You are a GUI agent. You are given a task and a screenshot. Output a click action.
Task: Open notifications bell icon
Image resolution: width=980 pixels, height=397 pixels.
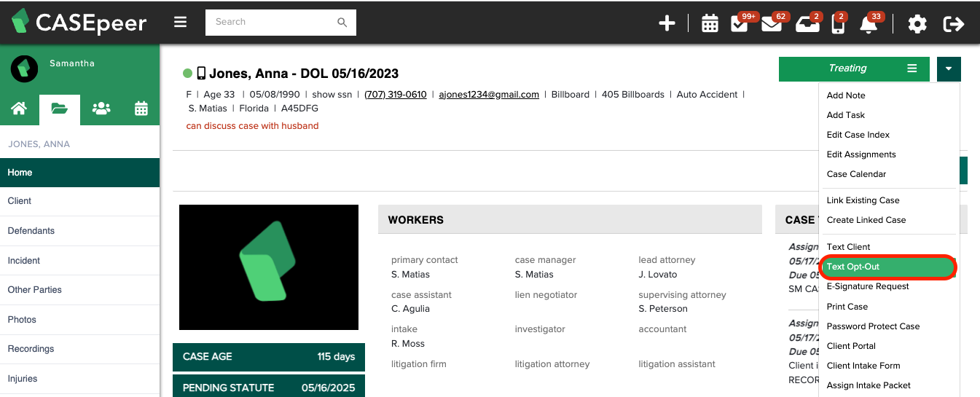(869, 24)
